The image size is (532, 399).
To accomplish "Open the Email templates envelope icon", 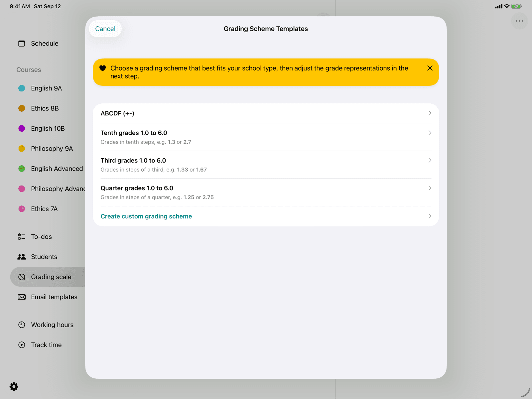I will 22,297.
